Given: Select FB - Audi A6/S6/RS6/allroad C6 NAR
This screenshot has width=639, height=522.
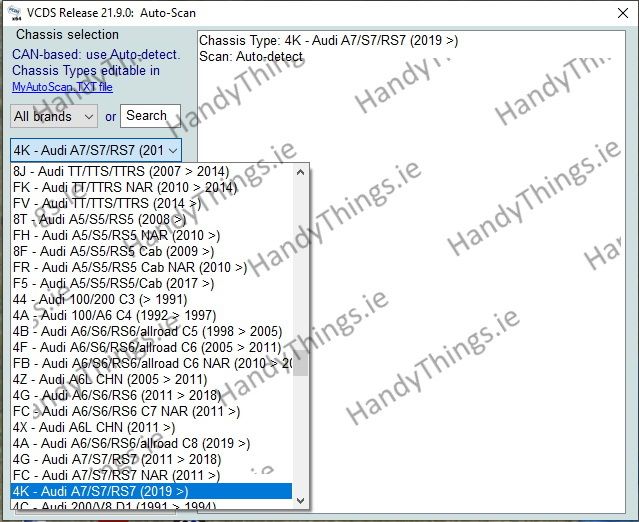Looking at the screenshot, I should 152,363.
